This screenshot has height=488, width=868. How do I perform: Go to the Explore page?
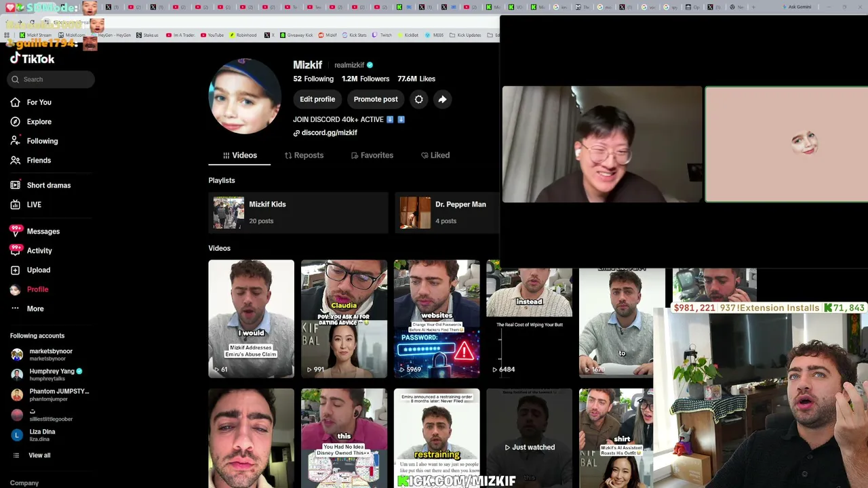31,122
